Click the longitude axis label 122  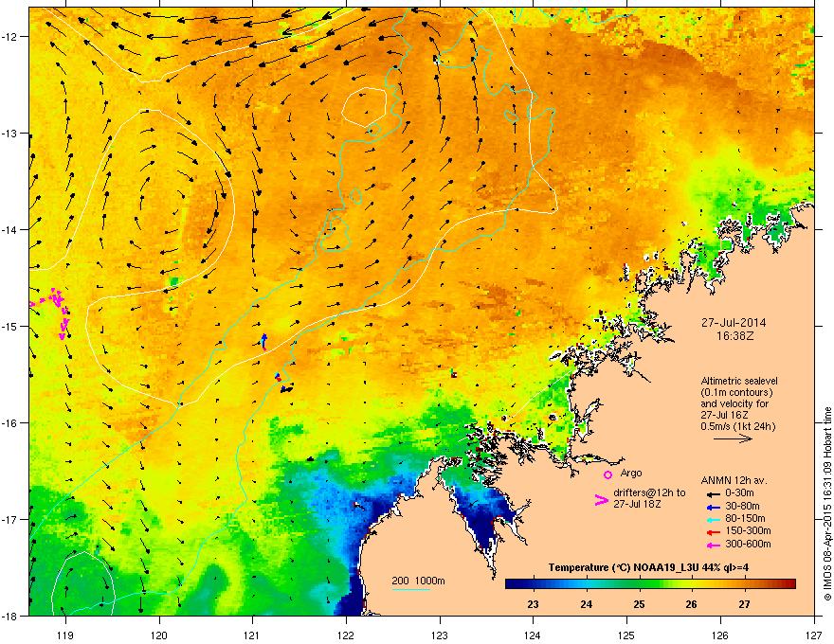(346, 635)
